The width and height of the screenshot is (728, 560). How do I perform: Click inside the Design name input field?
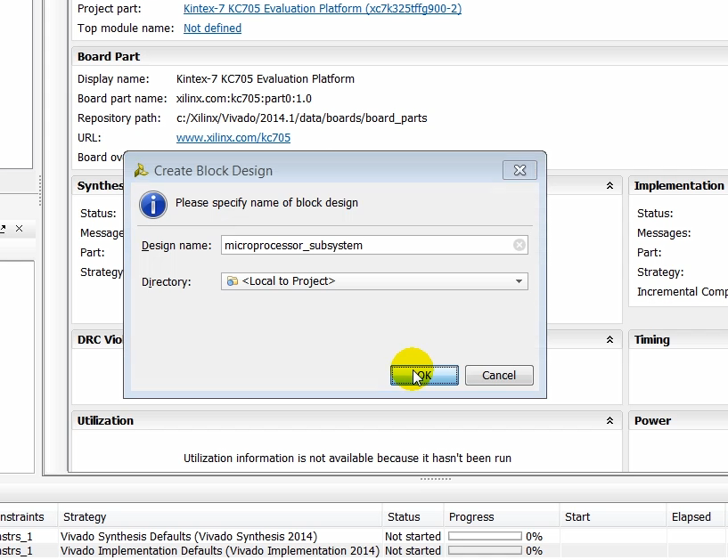pyautogui.click(x=356, y=245)
